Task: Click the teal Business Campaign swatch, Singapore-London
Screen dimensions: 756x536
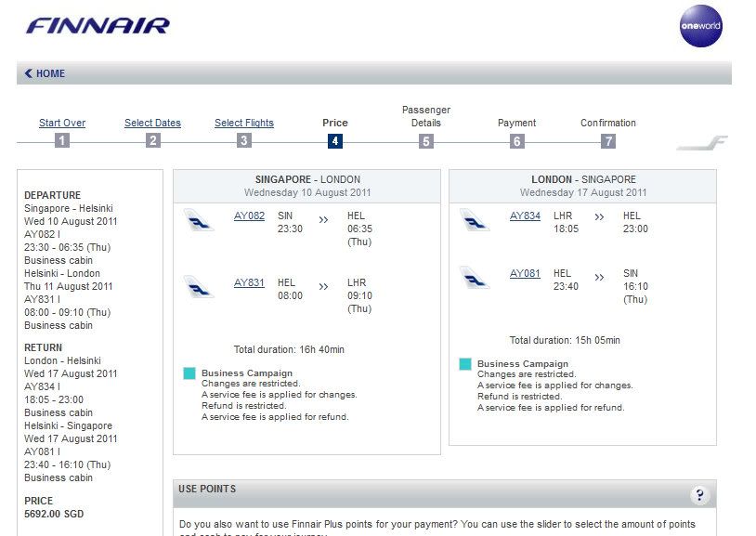Action: [x=189, y=373]
